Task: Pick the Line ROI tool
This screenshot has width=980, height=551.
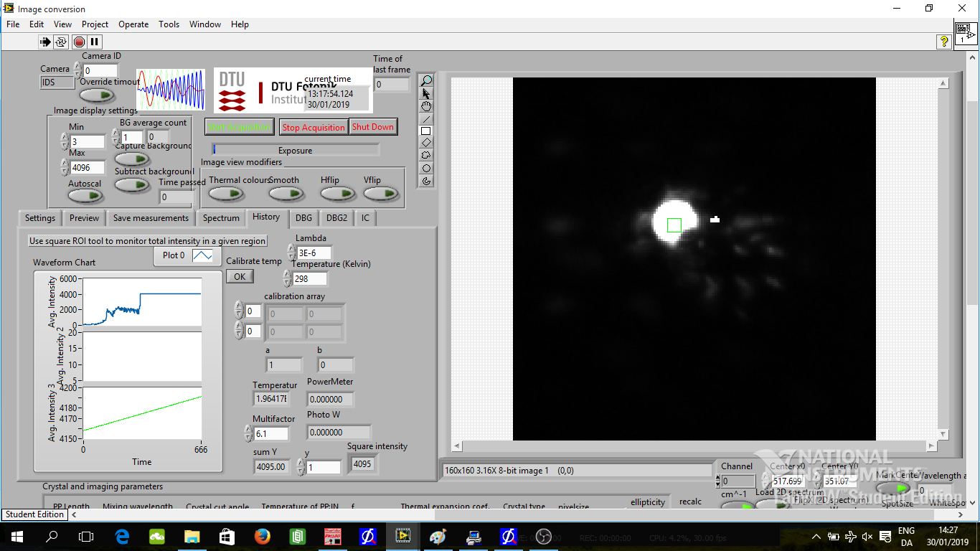Action: [426, 119]
